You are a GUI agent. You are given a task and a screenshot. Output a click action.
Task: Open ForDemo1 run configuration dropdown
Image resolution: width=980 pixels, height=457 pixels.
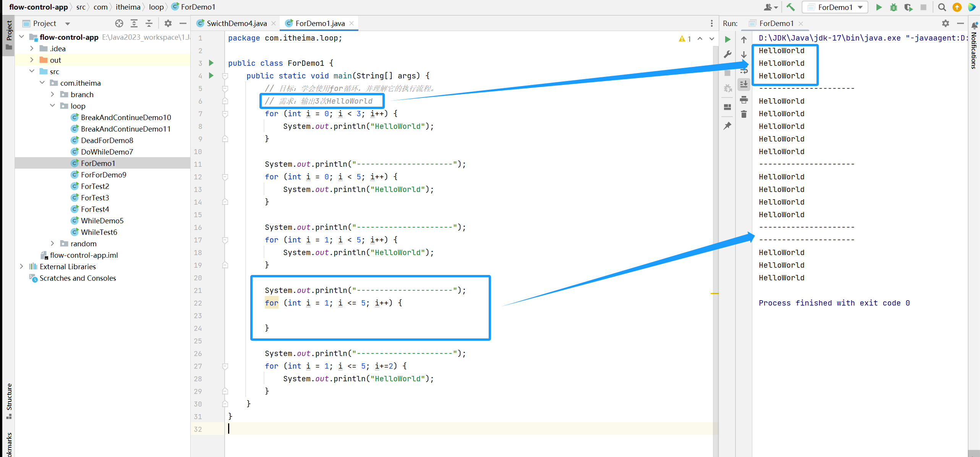pos(835,7)
